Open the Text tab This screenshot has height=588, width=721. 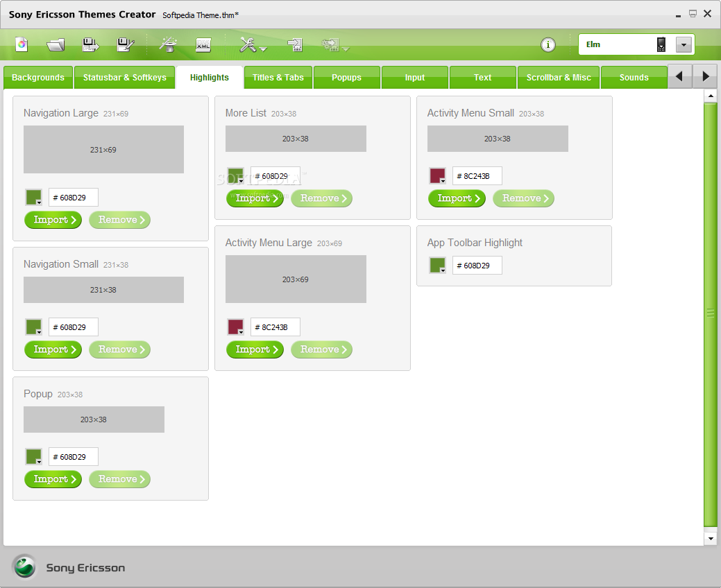click(x=483, y=77)
